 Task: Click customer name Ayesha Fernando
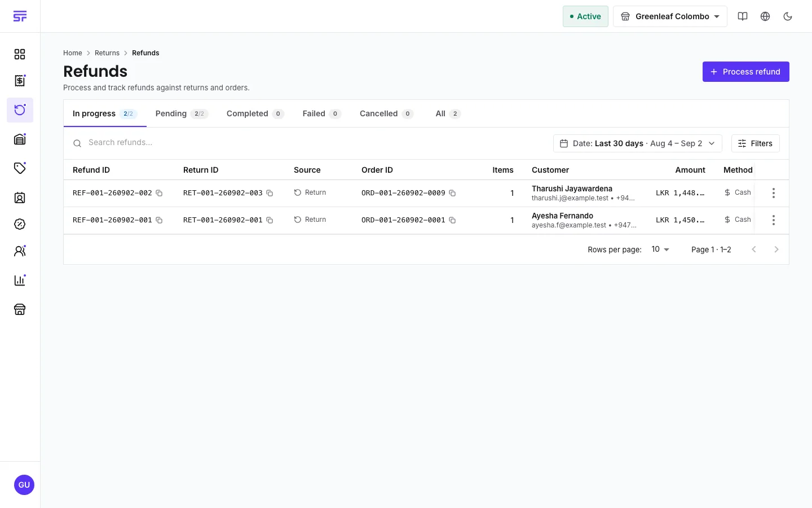562,216
